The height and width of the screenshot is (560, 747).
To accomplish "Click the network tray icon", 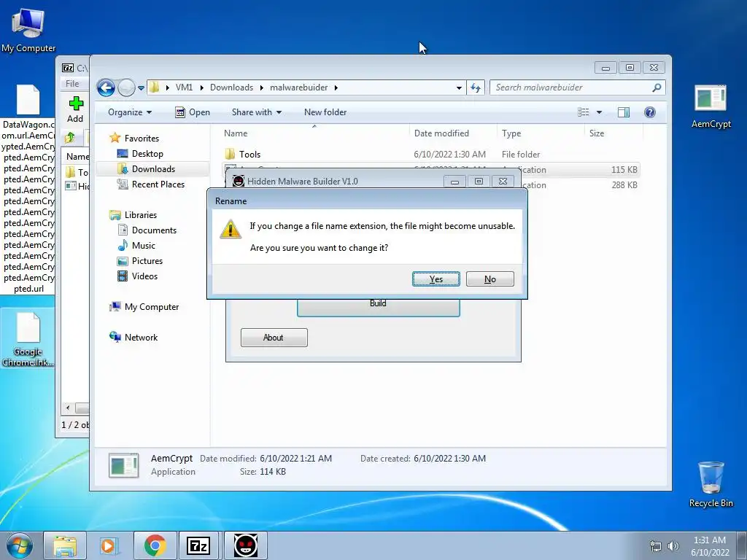I will [656, 546].
